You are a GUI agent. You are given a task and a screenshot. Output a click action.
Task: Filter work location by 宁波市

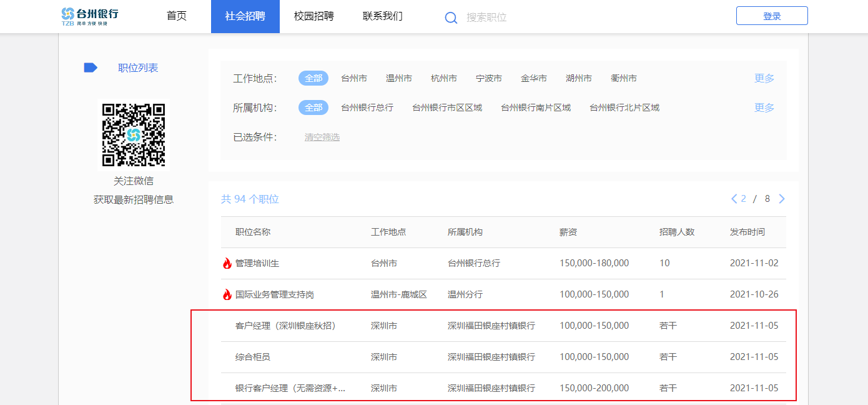point(489,78)
